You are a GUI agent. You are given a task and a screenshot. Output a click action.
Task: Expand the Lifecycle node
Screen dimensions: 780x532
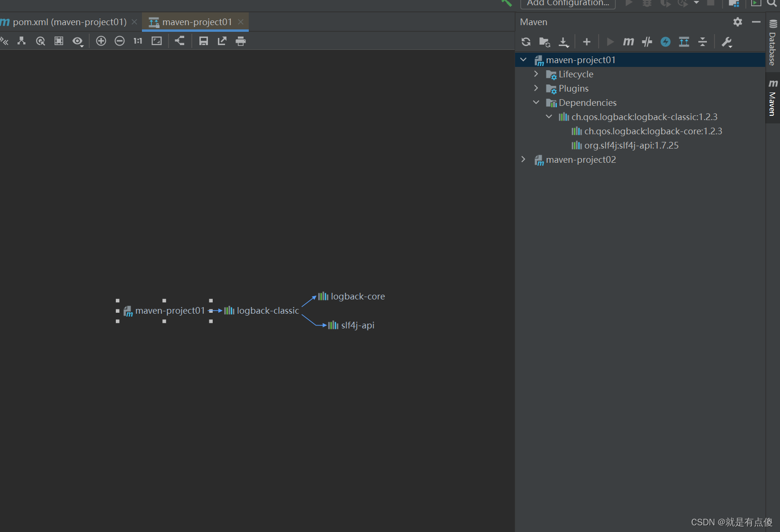pos(536,74)
